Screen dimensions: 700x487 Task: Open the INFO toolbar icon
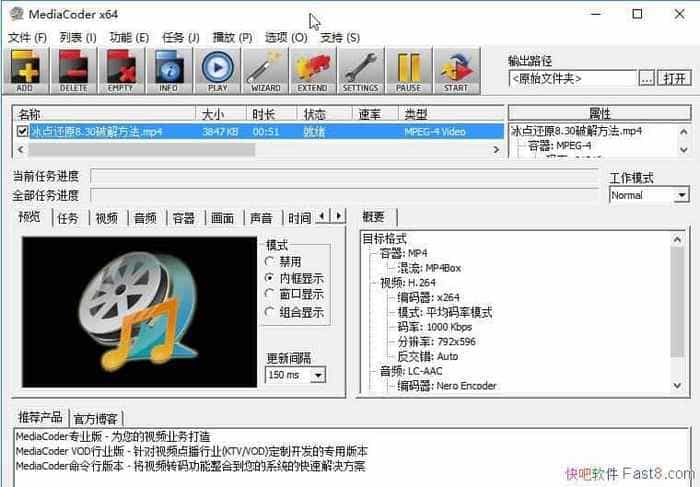tap(169, 71)
